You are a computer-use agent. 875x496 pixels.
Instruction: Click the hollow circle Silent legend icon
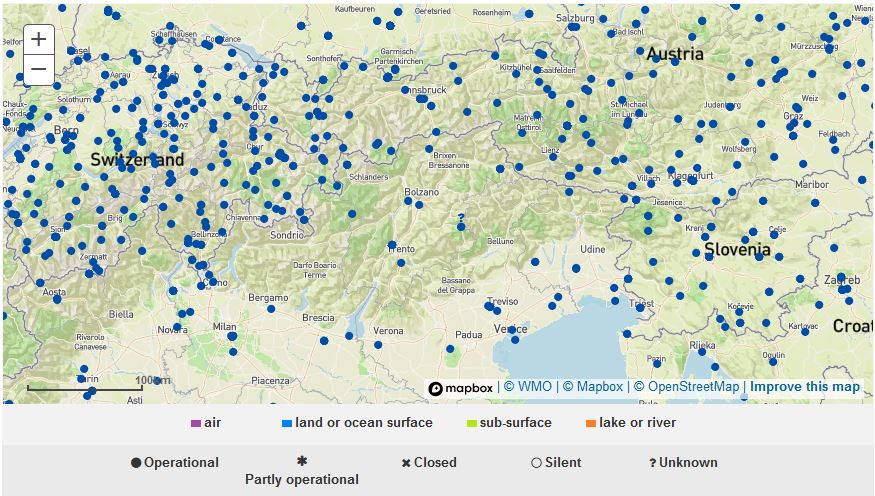(536, 463)
